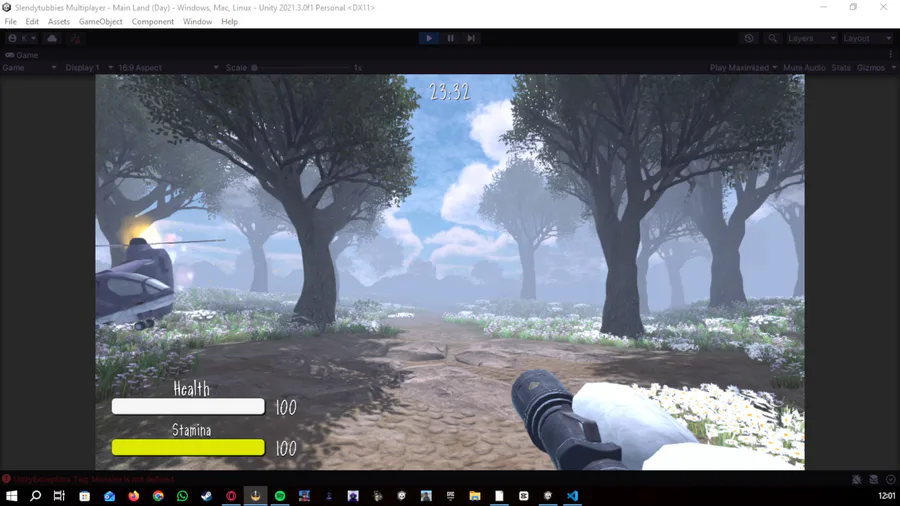Click the 23:32 game clock
Screen dimensions: 900x506
[x=449, y=92]
